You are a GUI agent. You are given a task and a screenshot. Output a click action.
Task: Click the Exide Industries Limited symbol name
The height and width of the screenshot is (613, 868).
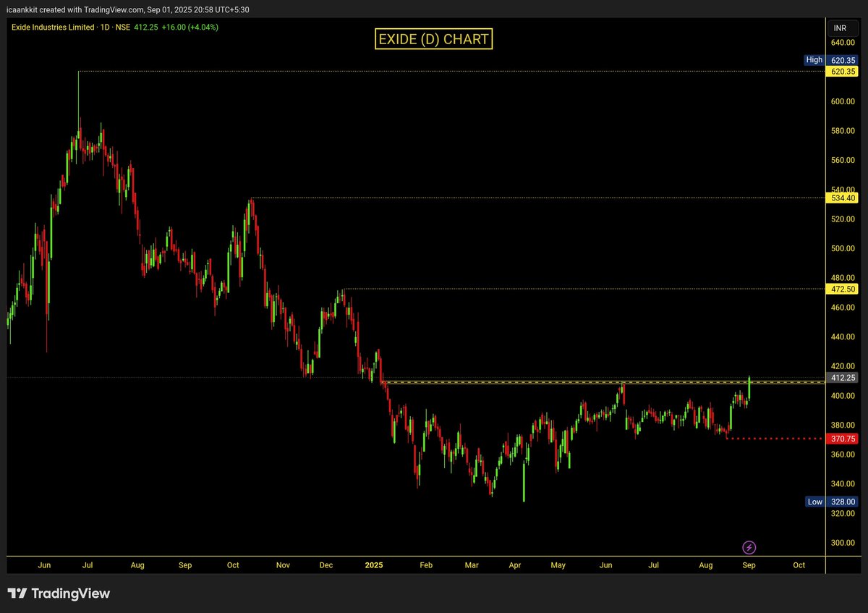point(52,27)
